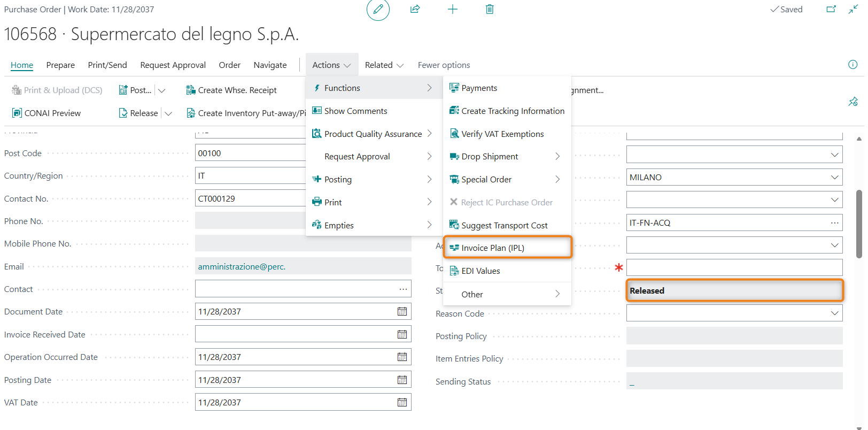This screenshot has width=868, height=430.
Task: Click Create Whse. Receipt button
Action: coord(231,90)
